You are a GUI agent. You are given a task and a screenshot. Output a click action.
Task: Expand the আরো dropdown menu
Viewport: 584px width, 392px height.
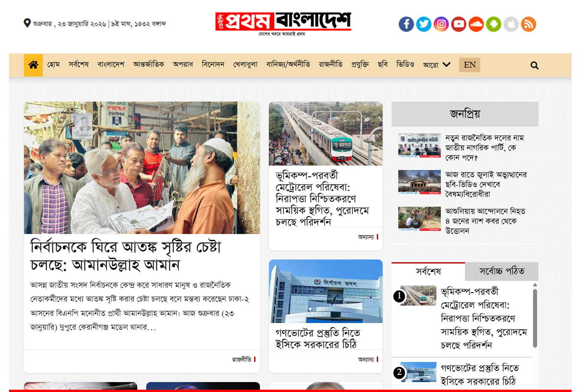[436, 65]
